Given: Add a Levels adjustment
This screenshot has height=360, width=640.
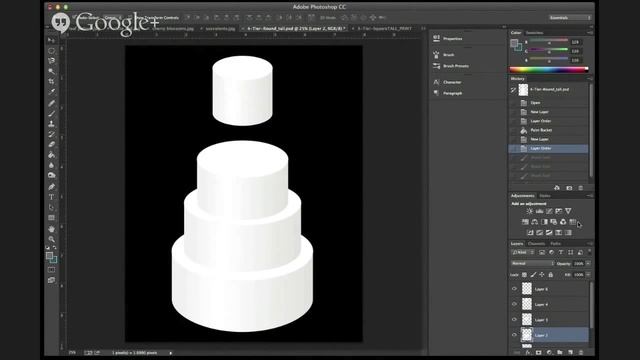Looking at the screenshot, I should (539, 211).
